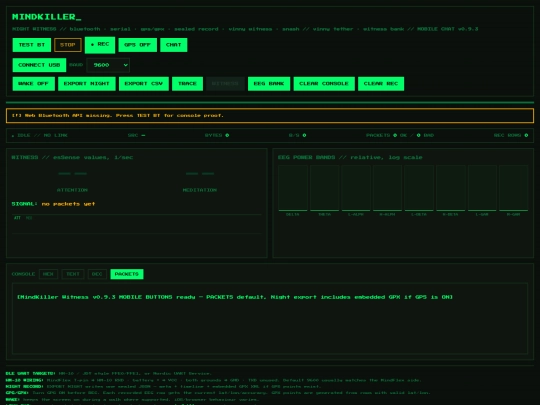Switch to the TRACE view

click(x=187, y=84)
